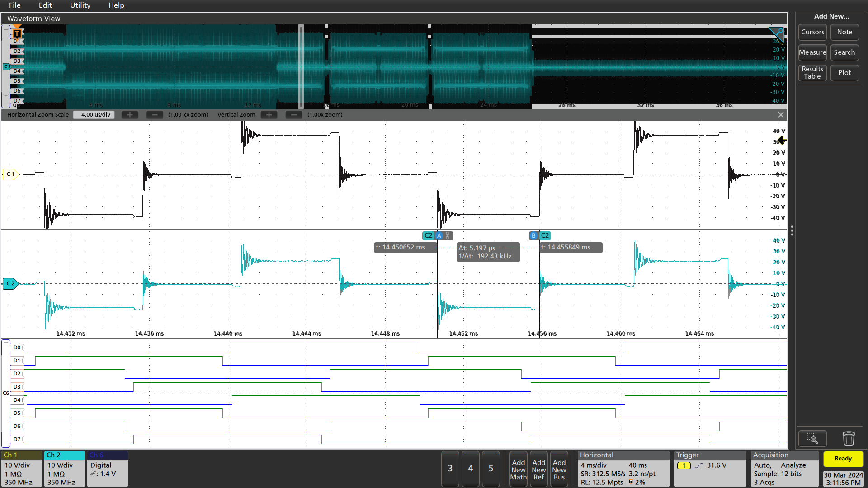Click the Cursors icon to add cursors
This screenshot has width=868, height=488.
tap(811, 32)
